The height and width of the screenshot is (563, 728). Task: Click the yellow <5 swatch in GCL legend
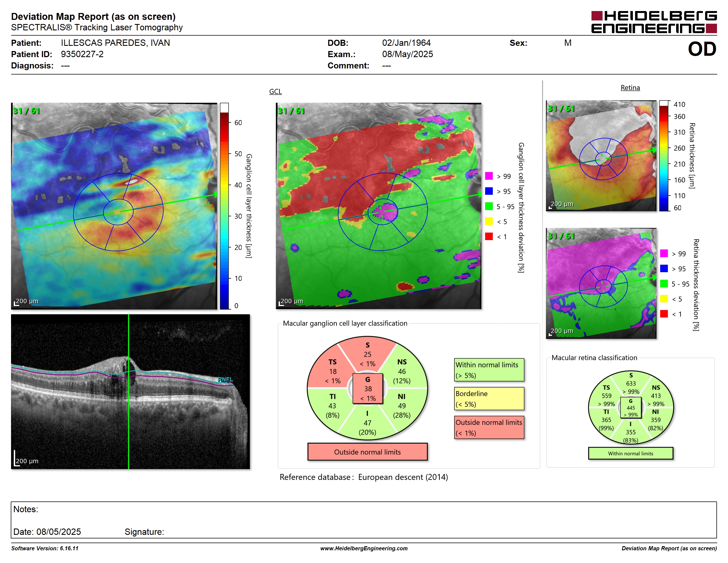pos(489,221)
